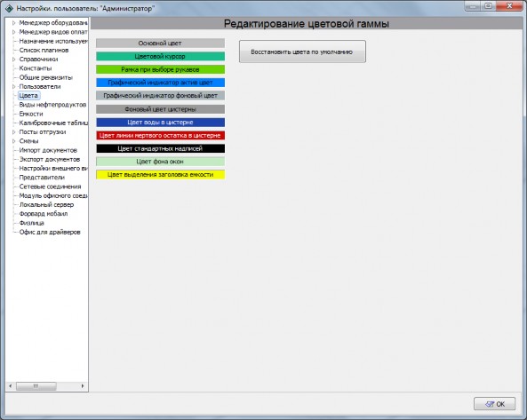
Task: Confirm settings with the OK button
Action: 494,404
